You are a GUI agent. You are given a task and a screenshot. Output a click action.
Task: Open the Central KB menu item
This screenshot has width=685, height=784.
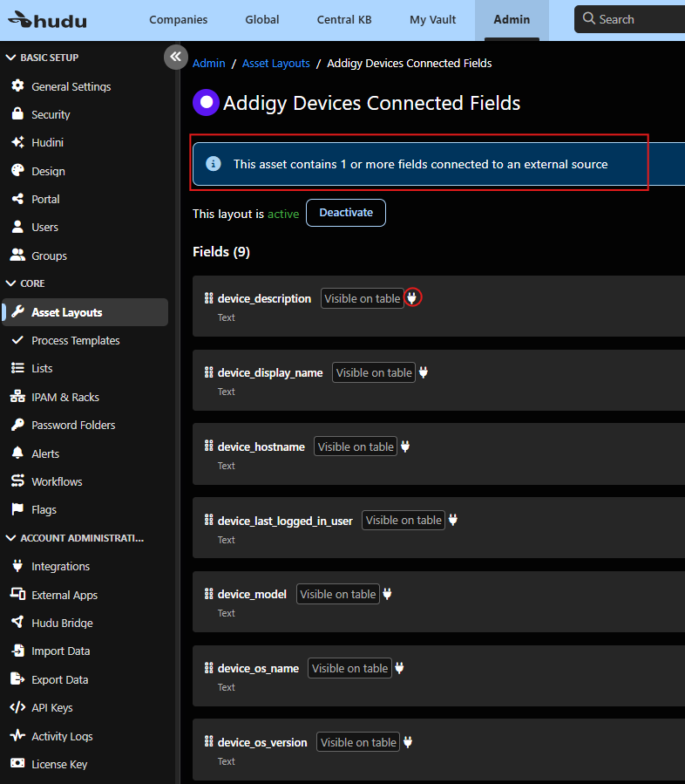click(343, 18)
